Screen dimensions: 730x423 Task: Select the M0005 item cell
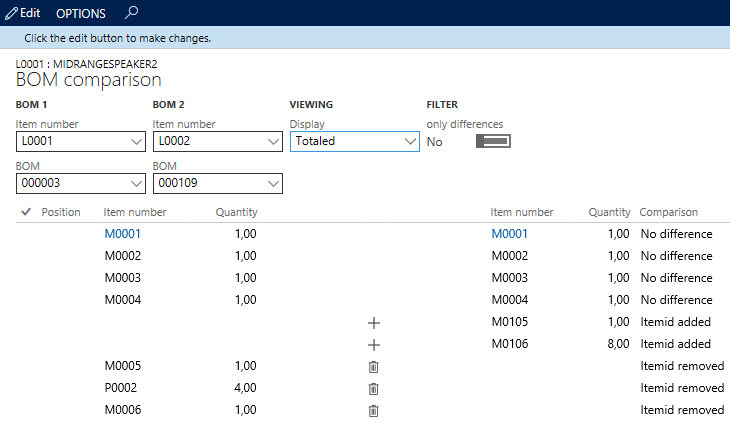pyautogui.click(x=123, y=366)
